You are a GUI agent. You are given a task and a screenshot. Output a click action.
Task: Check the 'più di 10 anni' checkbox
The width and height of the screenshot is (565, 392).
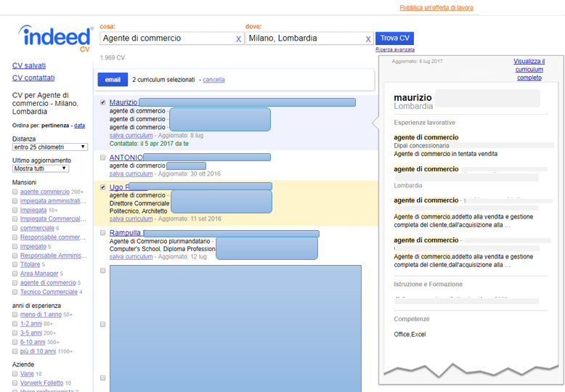click(x=15, y=351)
